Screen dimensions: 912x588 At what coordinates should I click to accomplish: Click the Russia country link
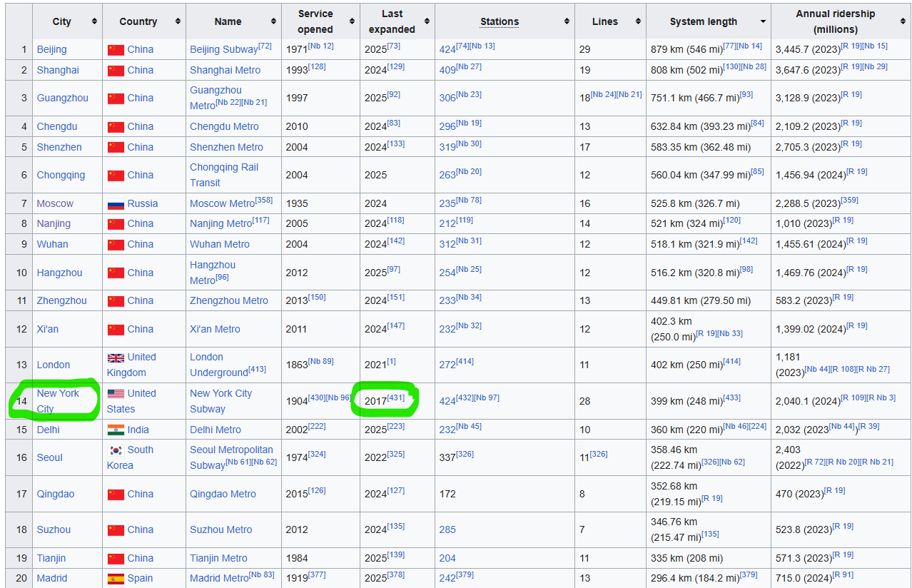(143, 203)
